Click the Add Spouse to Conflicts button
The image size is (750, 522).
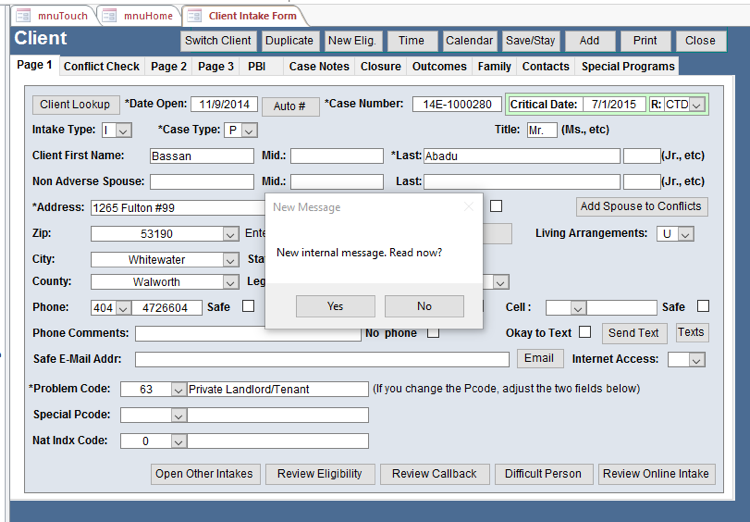click(x=642, y=207)
